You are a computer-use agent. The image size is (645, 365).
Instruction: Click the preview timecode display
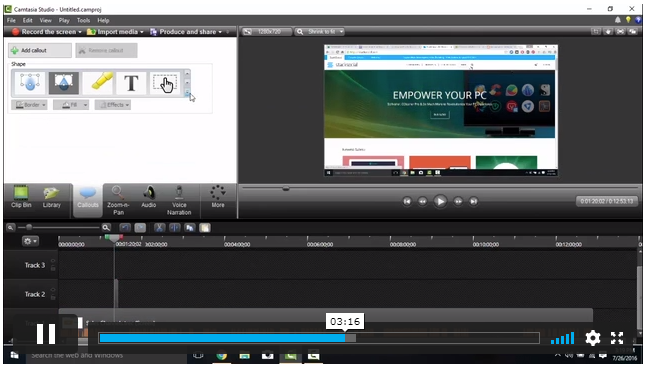(607, 201)
